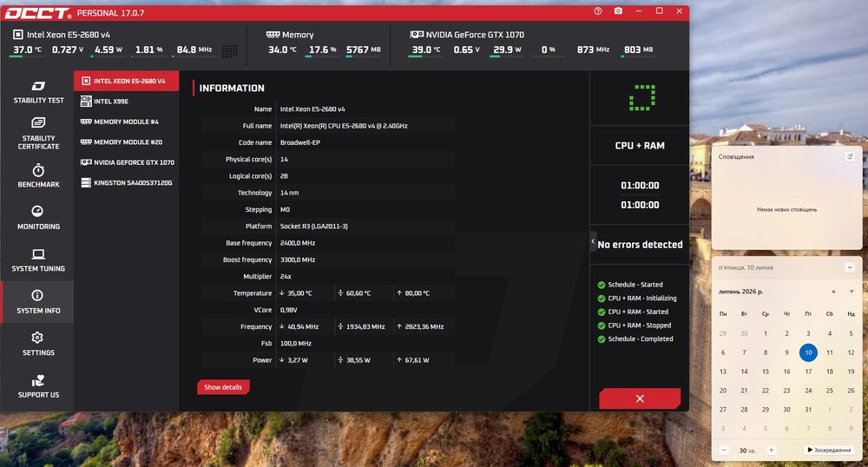
Task: Click the header Memory icon
Action: pos(273,35)
